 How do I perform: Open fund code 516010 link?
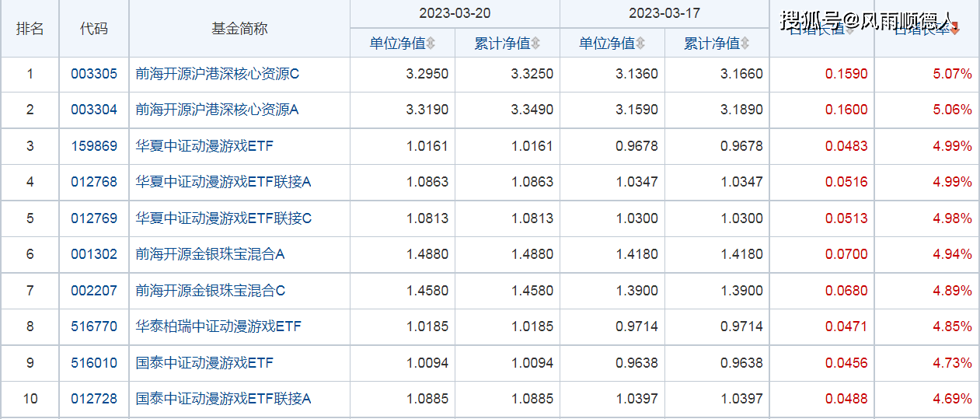click(x=94, y=363)
